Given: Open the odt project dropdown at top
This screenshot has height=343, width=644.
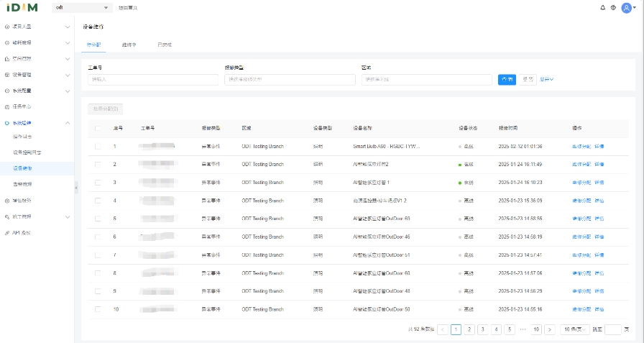Looking at the screenshot, I should click(x=83, y=8).
